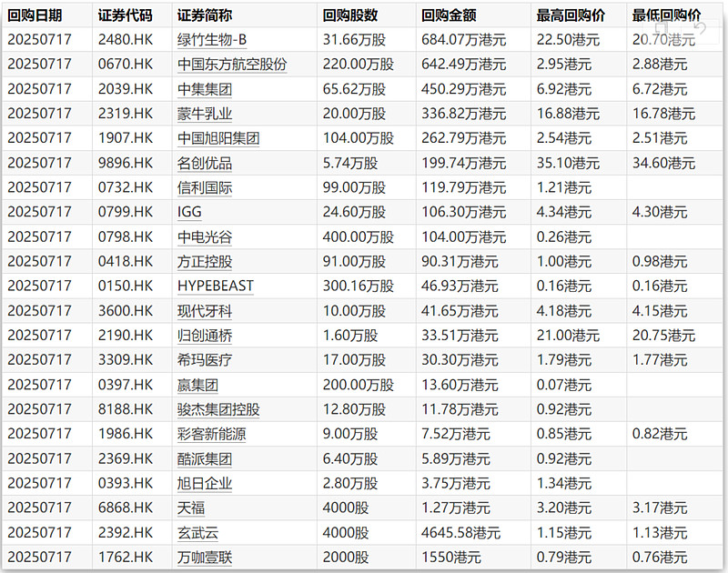Click the IGG stock name link
The width and height of the screenshot is (728, 573).
[x=189, y=212]
